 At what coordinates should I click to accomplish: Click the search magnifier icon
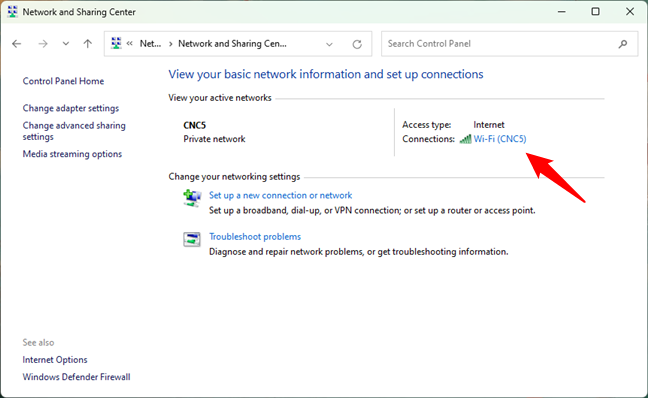coord(623,44)
